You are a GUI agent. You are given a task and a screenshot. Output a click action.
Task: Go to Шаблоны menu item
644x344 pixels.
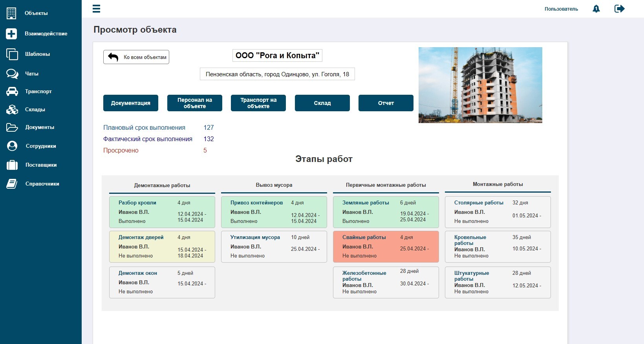[37, 54]
